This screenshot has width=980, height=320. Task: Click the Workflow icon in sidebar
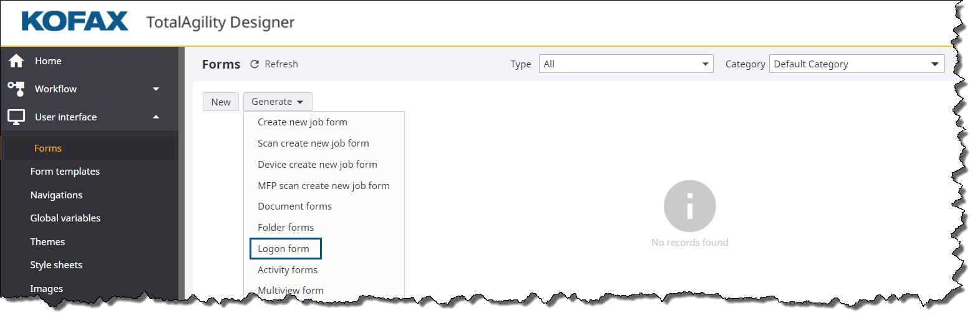(16, 89)
